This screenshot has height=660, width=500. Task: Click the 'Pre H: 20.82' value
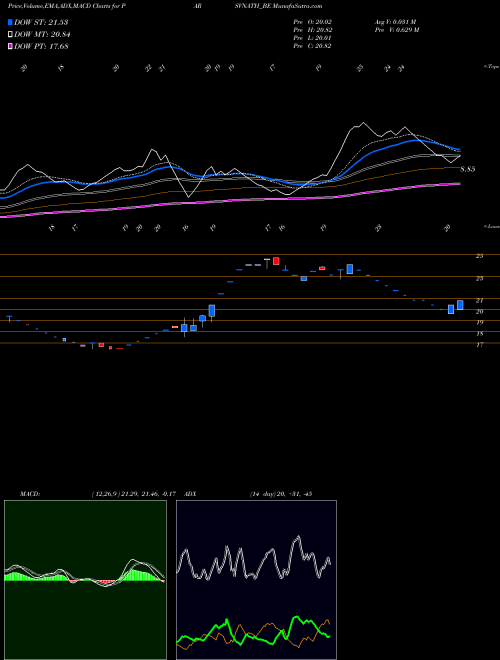pyautogui.click(x=312, y=30)
